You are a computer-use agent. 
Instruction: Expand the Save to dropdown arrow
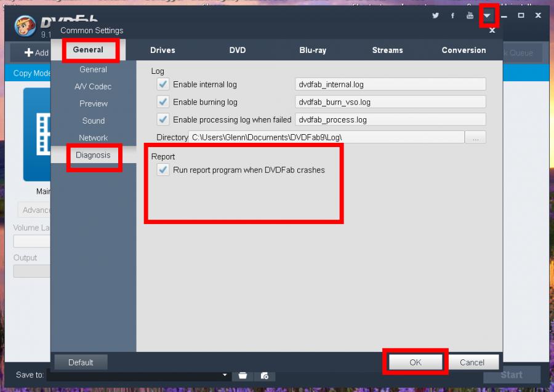[x=225, y=375]
